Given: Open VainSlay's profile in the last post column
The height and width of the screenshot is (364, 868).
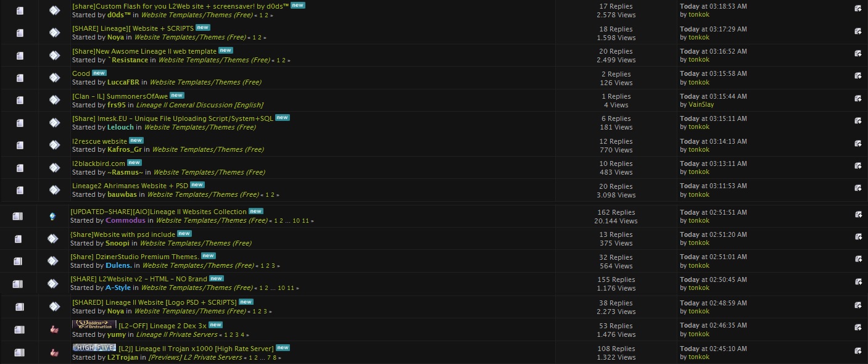Looking at the screenshot, I should pos(701,105).
